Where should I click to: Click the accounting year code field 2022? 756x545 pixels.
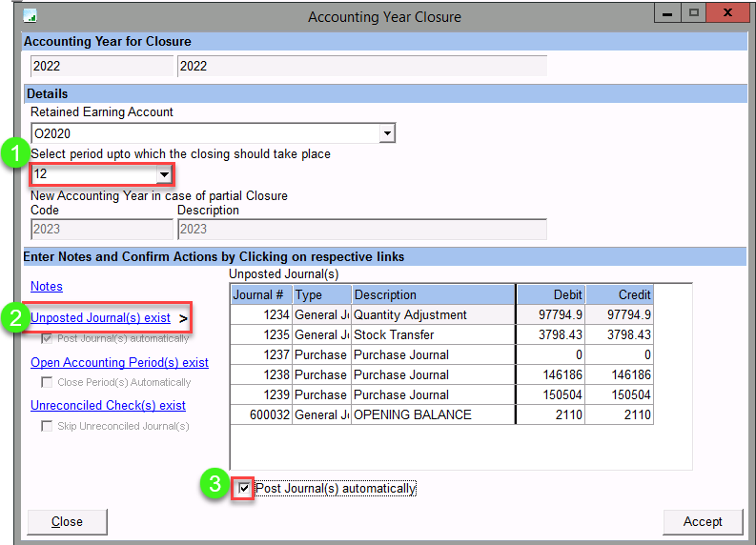point(101,66)
